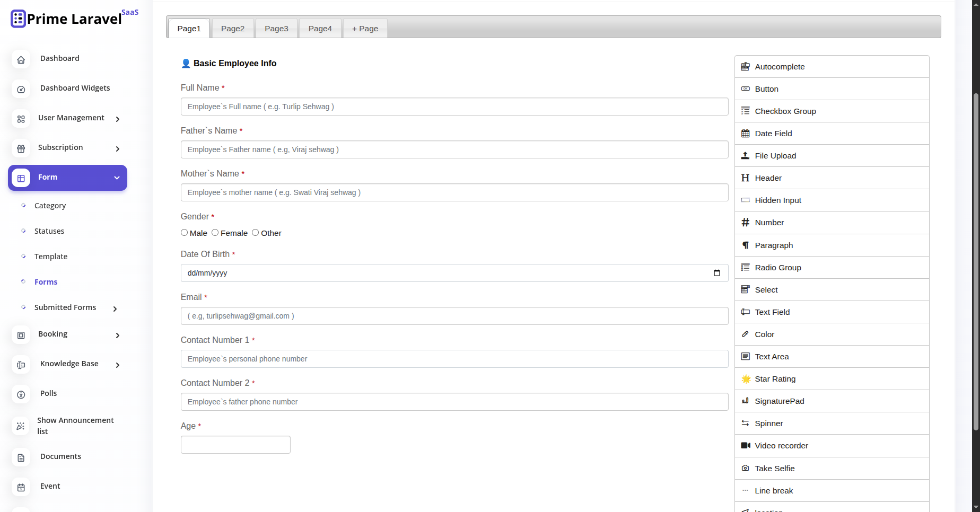Click the Booking icon in sidebar
This screenshot has height=512, width=980.
(x=21, y=336)
